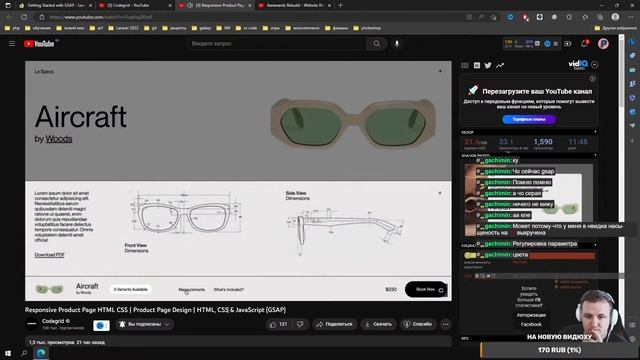Image resolution: width=640 pixels, height=360 pixels.
Task: Click the video description views box
Action: click(238, 342)
